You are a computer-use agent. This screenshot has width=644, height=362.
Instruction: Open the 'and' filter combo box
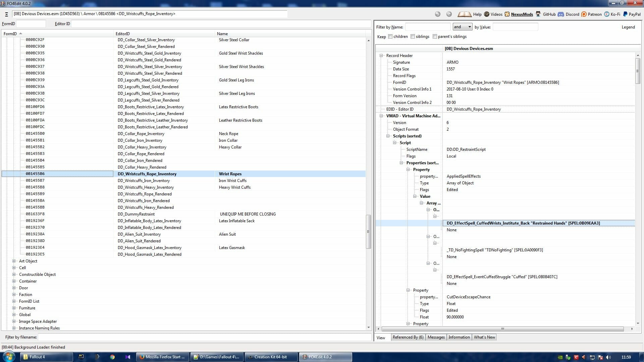pyautogui.click(x=463, y=27)
